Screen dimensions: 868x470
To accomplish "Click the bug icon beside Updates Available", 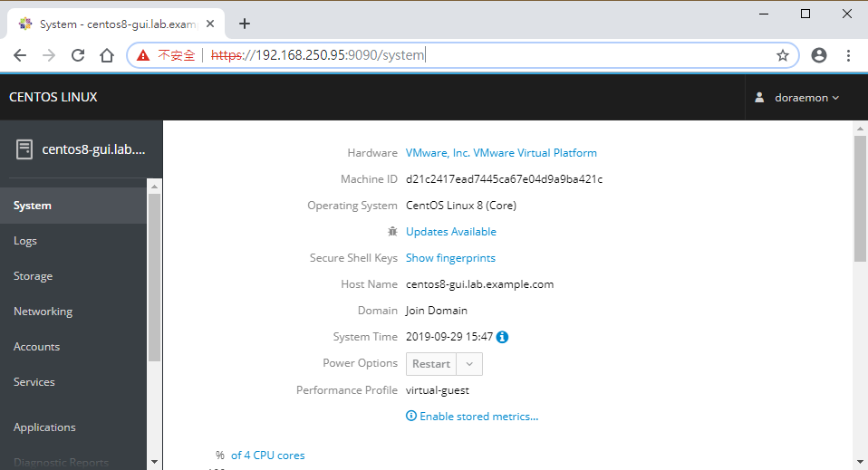I will pyautogui.click(x=392, y=232).
